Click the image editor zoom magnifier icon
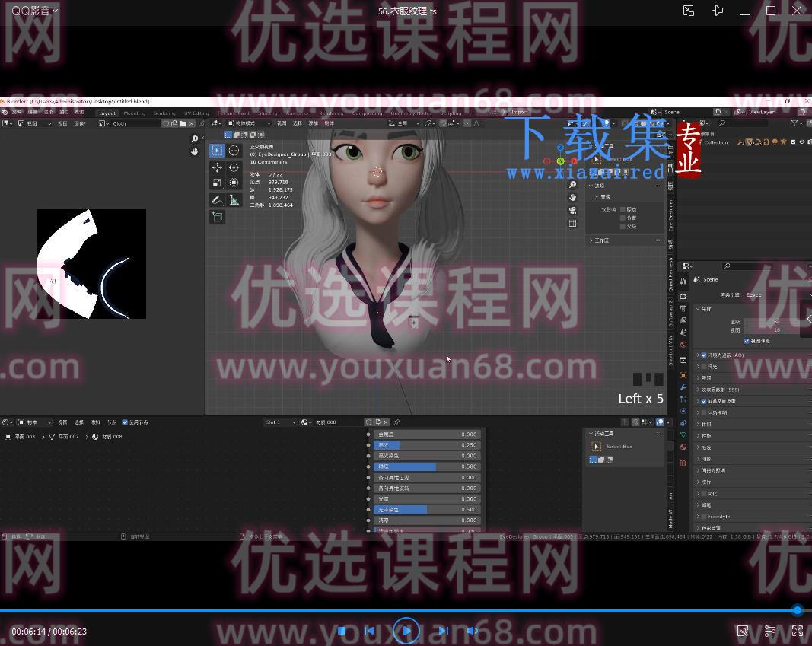The width and height of the screenshot is (812, 646). (x=194, y=138)
